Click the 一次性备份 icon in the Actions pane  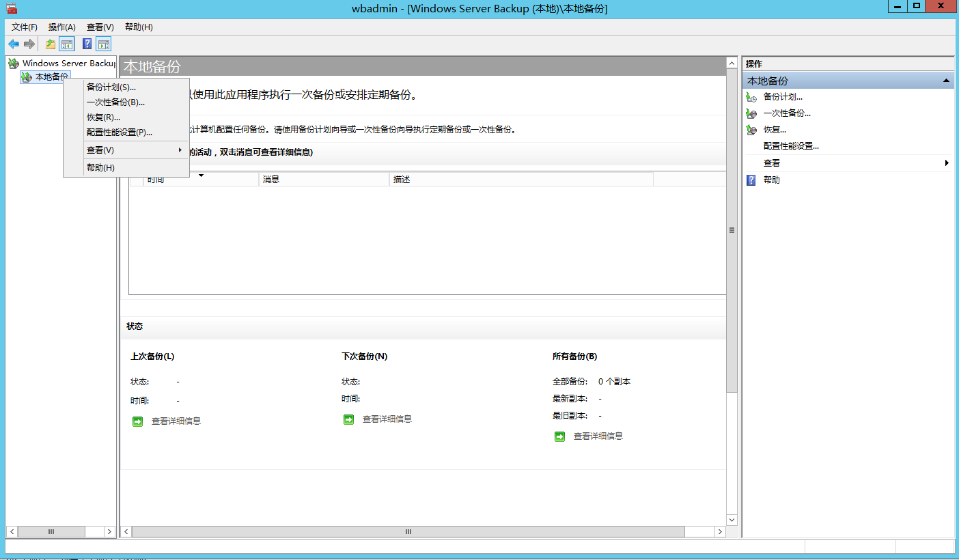pos(752,113)
